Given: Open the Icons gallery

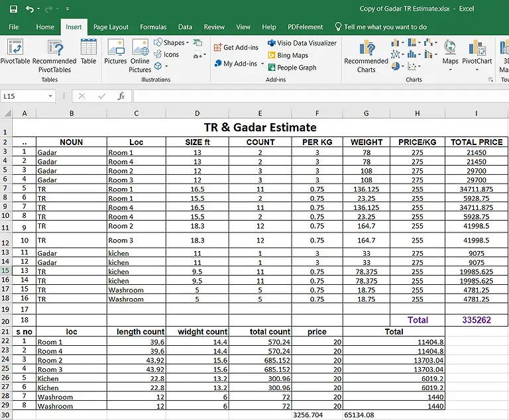Looking at the screenshot, I should (x=166, y=54).
